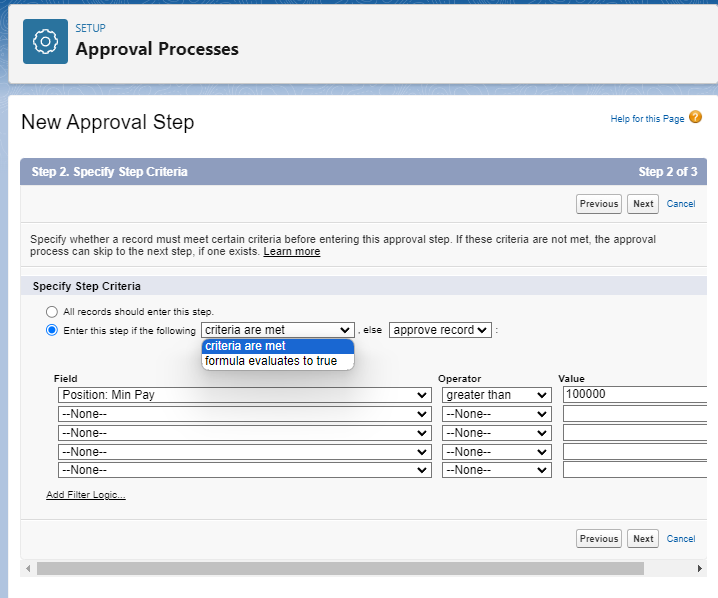Open second row Operator --None-- dropdown
The image size is (718, 598).
(x=496, y=414)
